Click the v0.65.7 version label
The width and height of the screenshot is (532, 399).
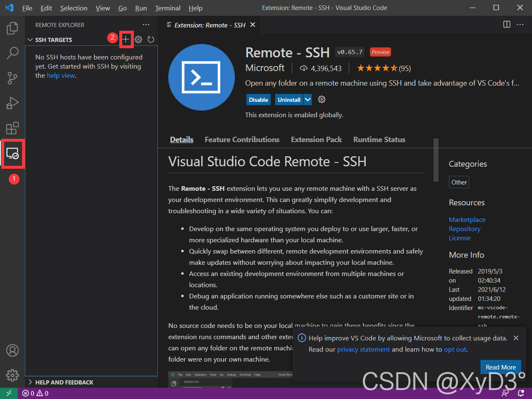point(350,52)
